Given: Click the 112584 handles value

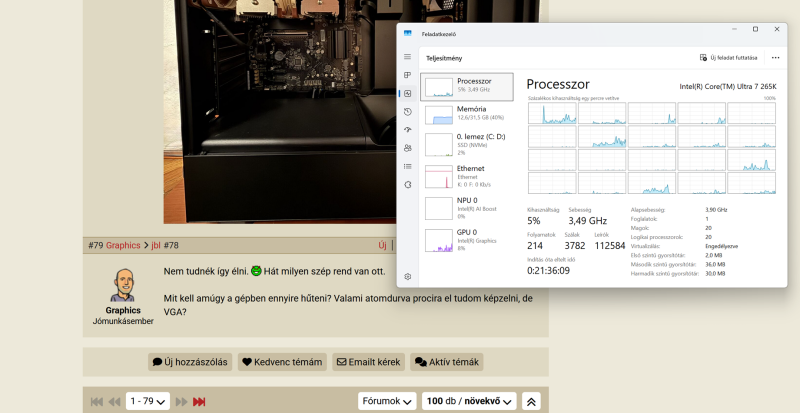Looking at the screenshot, I should point(610,246).
